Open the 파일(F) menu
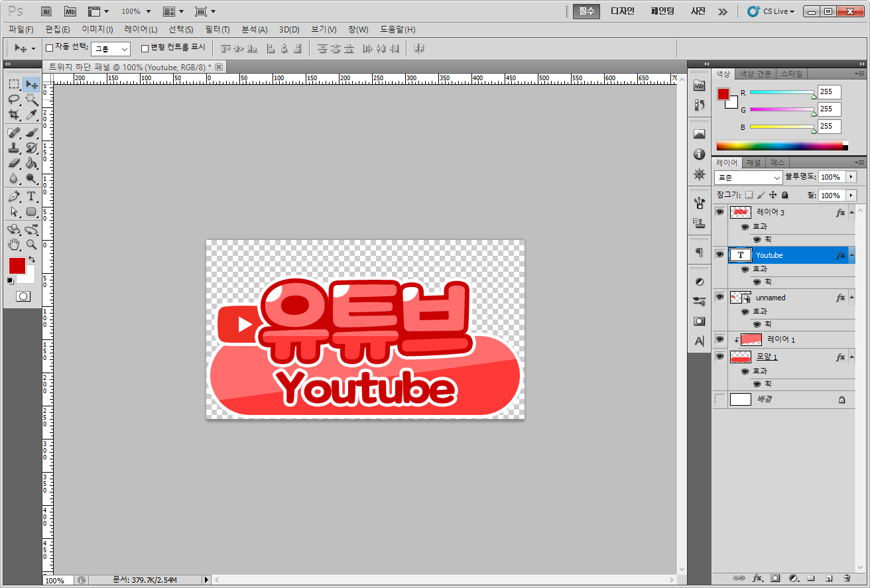The image size is (870, 588). tap(21, 30)
